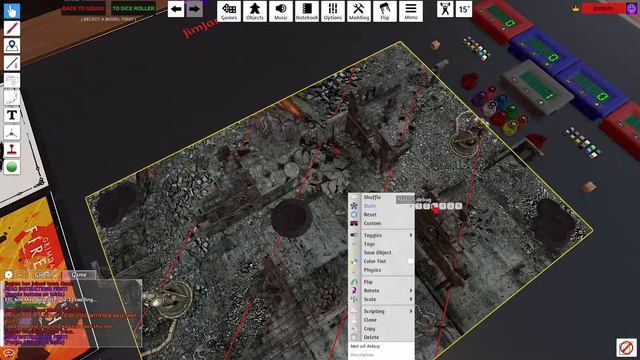Click the TO DICE ROLLER button
Screen dimensions: 640x360
(x=133, y=8)
